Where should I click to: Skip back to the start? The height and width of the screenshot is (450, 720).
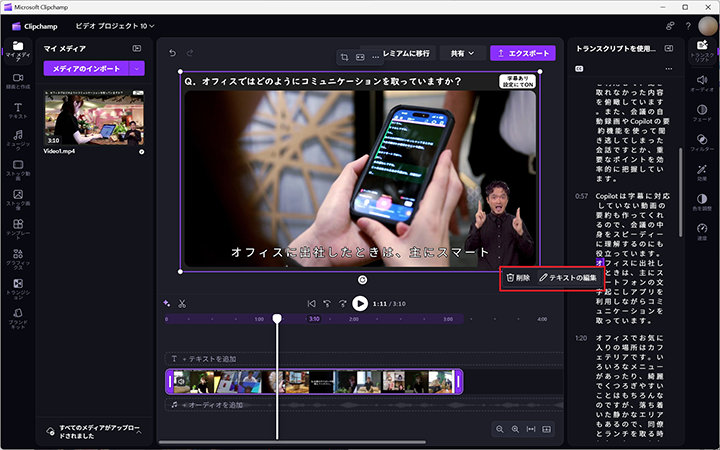(311, 304)
